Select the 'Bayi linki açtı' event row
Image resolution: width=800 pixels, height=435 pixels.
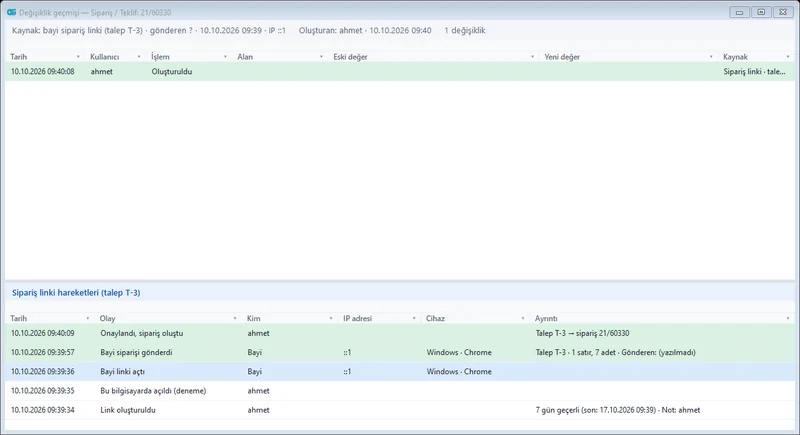pos(400,372)
